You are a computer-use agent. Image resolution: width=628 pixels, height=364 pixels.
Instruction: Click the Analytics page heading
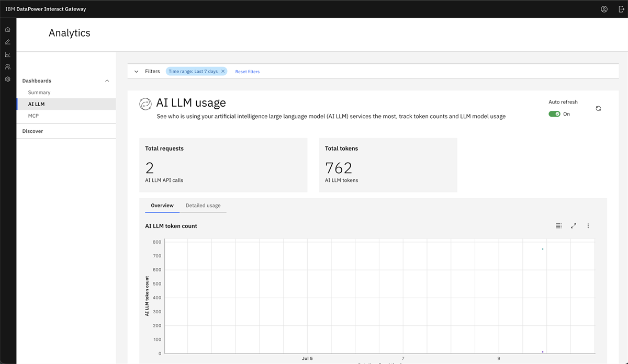point(70,33)
